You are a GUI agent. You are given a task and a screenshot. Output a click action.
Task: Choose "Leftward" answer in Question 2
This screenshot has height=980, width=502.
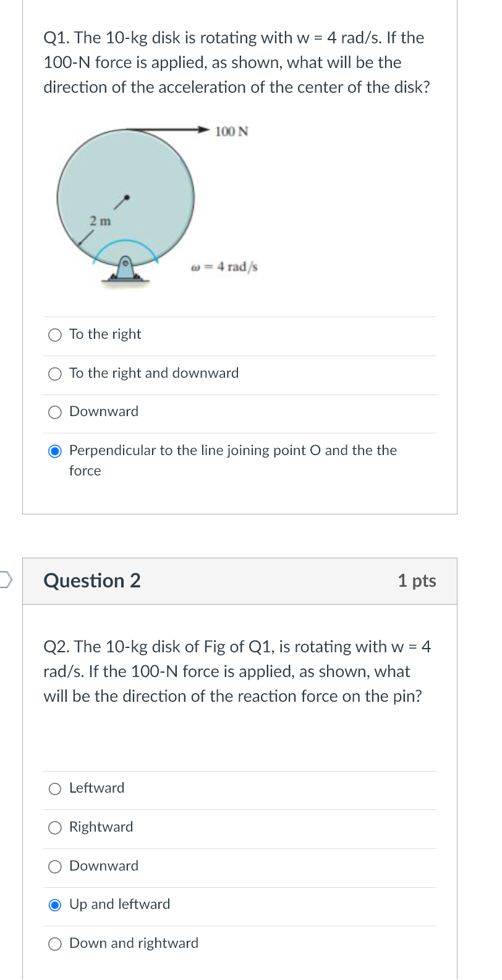[55, 788]
